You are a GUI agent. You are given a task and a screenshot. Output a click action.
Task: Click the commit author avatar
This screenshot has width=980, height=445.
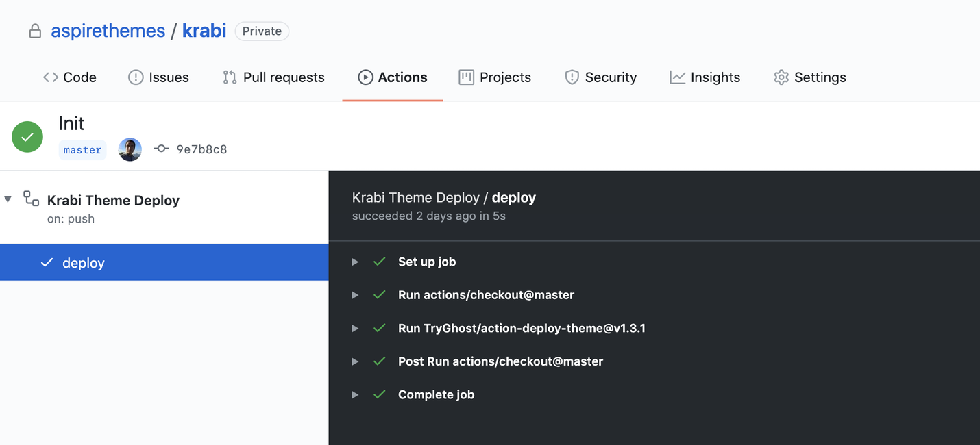[130, 149]
